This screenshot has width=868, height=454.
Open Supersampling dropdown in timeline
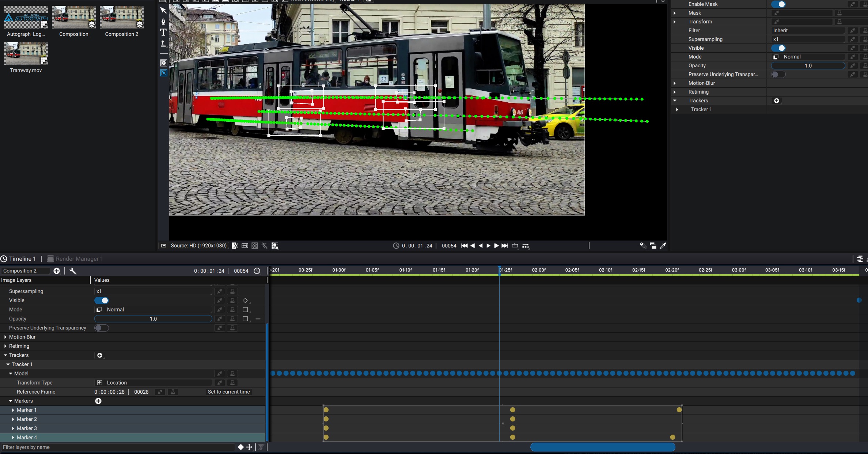(153, 291)
